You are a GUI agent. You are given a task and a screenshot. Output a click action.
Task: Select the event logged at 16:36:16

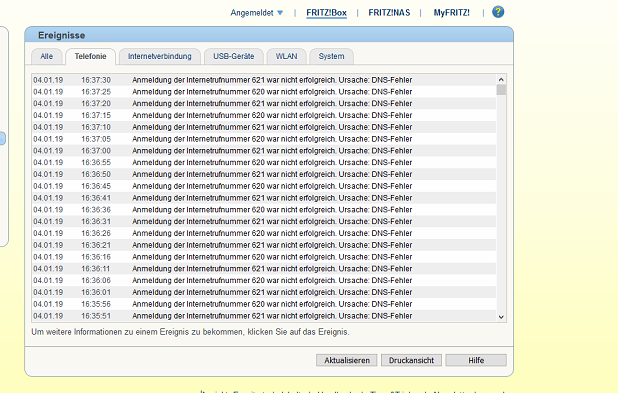pos(264,257)
